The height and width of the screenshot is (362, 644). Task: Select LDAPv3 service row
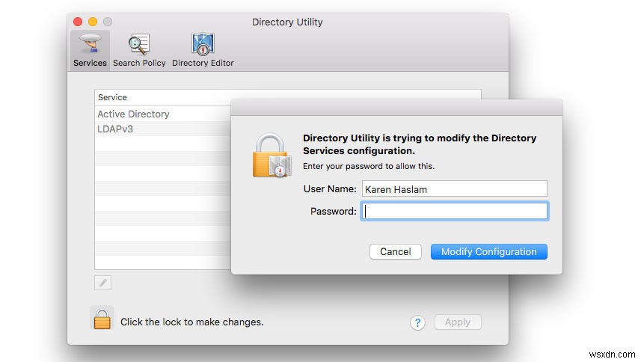[x=115, y=129]
